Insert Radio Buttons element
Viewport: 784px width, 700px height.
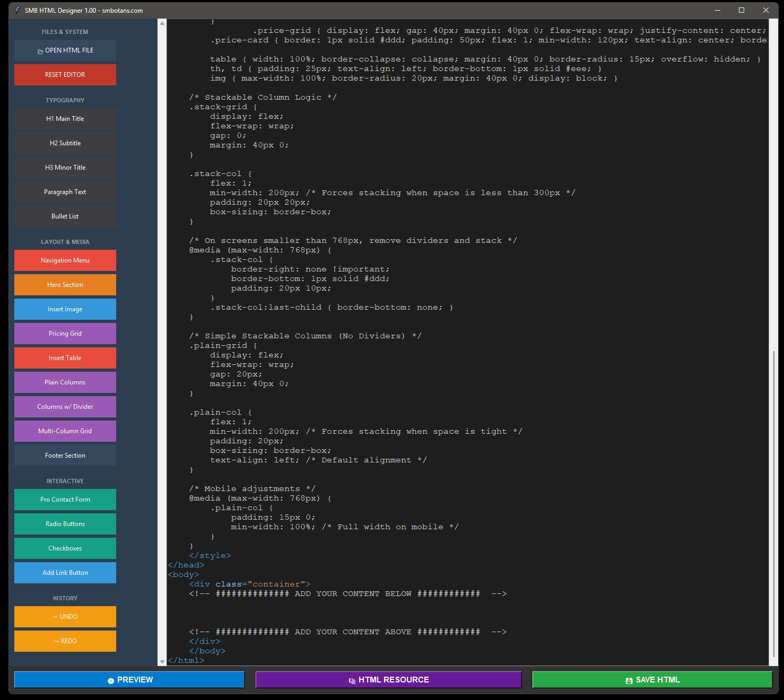(65, 524)
